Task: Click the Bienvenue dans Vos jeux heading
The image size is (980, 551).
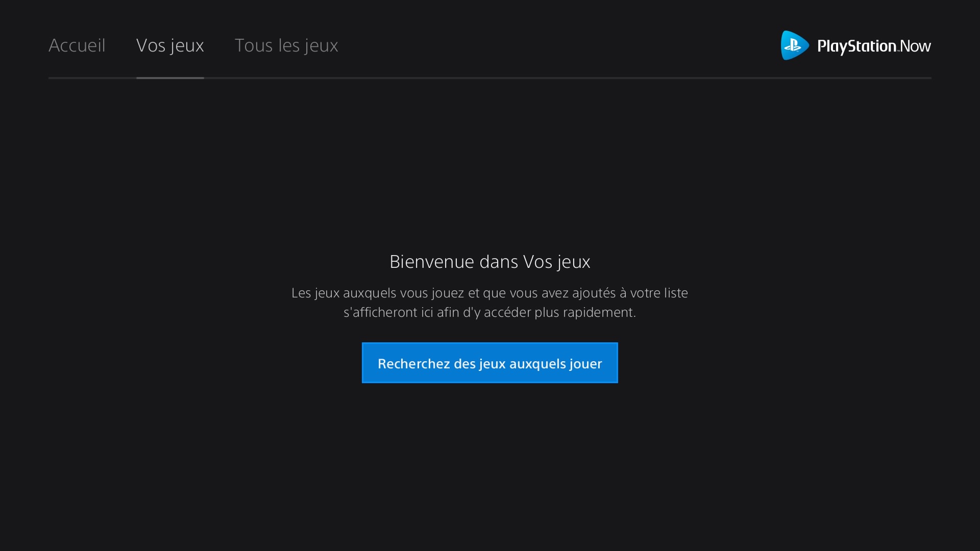Action: click(490, 262)
